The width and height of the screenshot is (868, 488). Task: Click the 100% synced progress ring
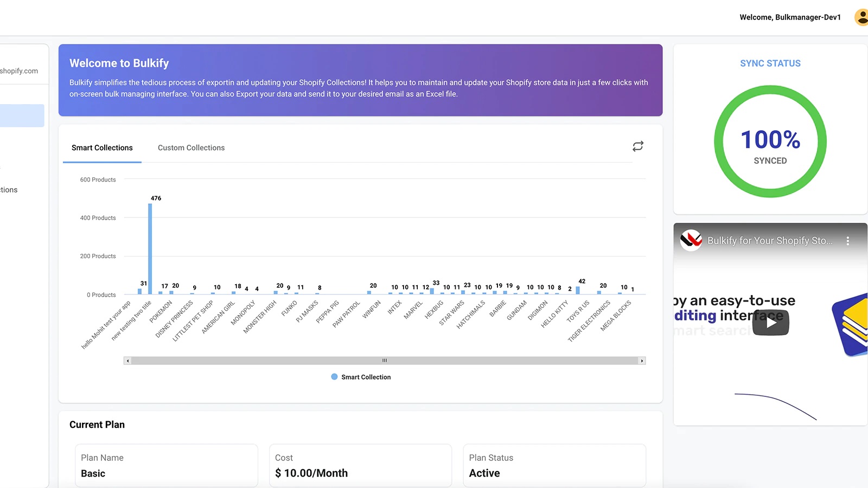[770, 142]
